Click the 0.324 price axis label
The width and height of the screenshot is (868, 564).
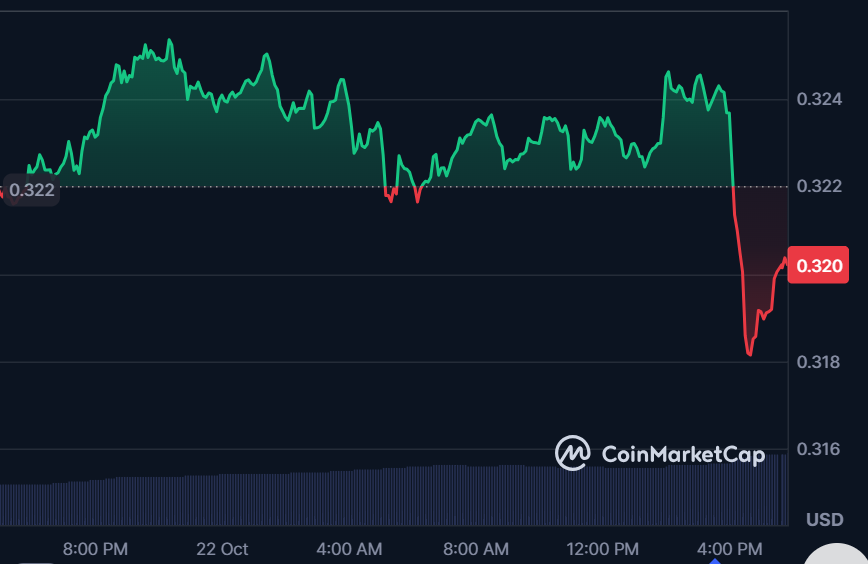[x=818, y=99]
